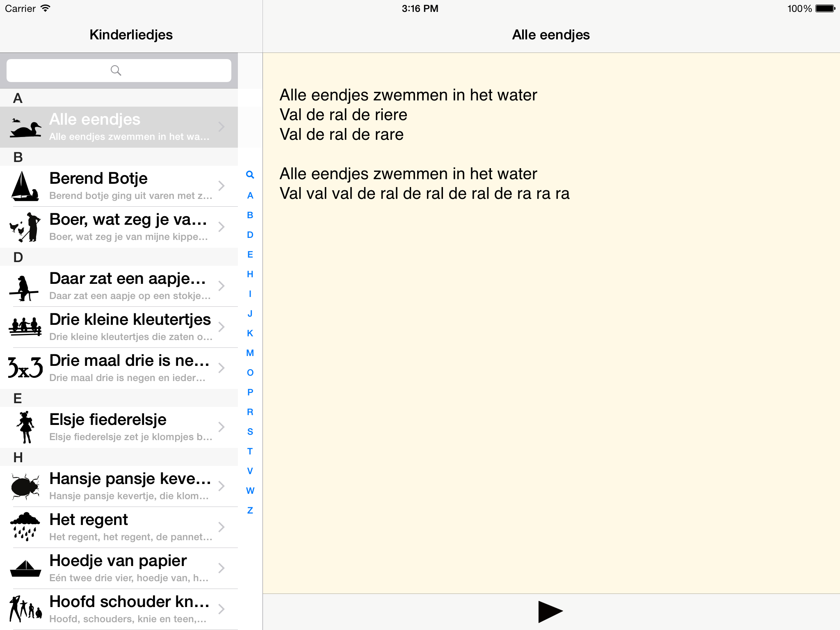
Task: Jump to index letter R
Action: coord(250,412)
